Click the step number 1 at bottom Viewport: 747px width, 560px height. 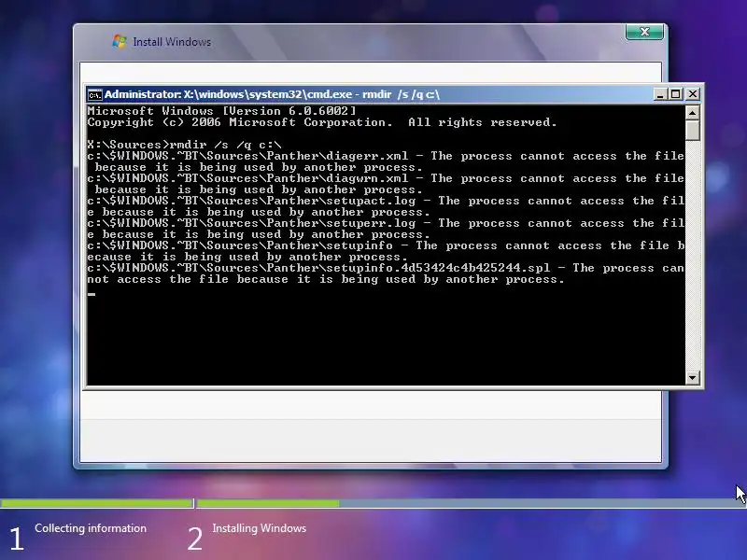(17, 539)
